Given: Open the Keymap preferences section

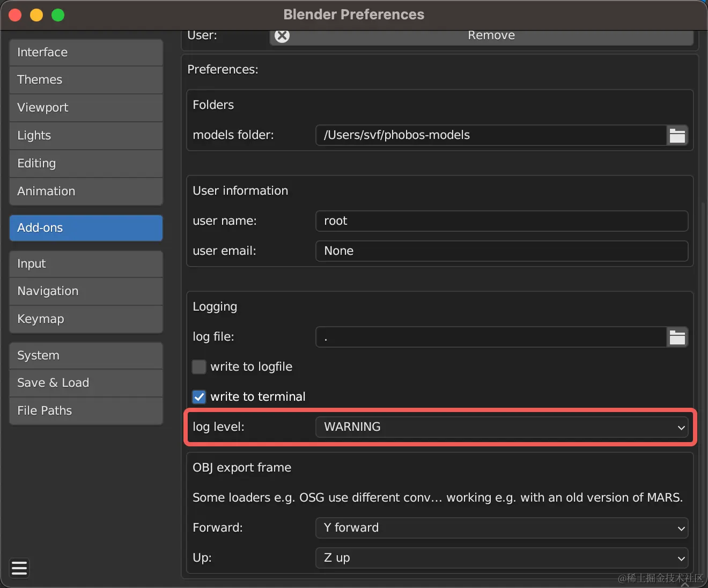Looking at the screenshot, I should 86,319.
